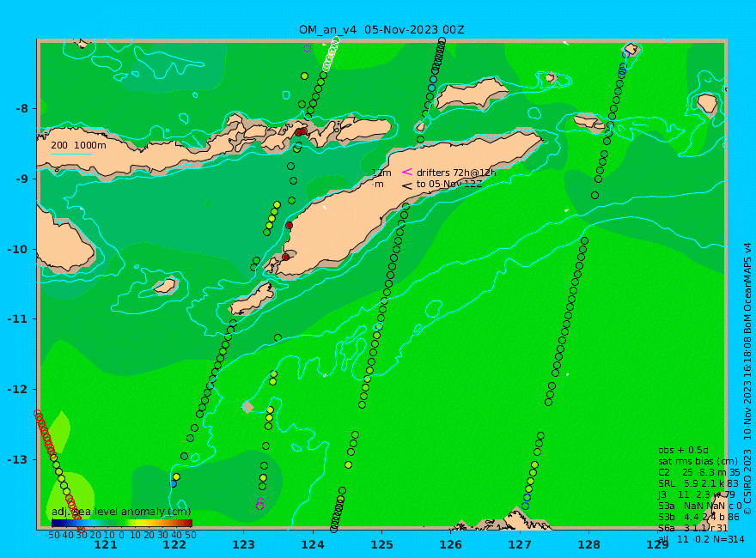Viewport: 756px width, 558px height.
Task: Click the cyan isobath legend line sample
Action: 71,155
